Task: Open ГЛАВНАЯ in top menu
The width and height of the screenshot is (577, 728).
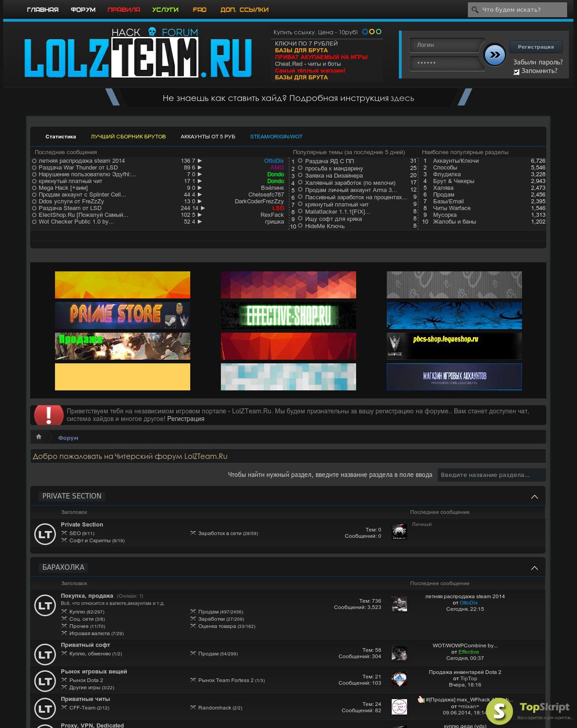Action: click(x=43, y=9)
